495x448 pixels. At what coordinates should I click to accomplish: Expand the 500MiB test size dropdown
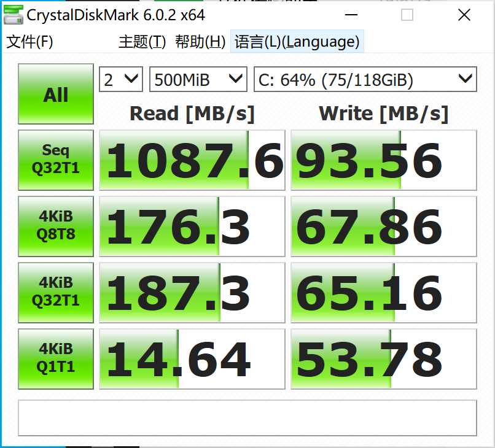click(x=198, y=79)
